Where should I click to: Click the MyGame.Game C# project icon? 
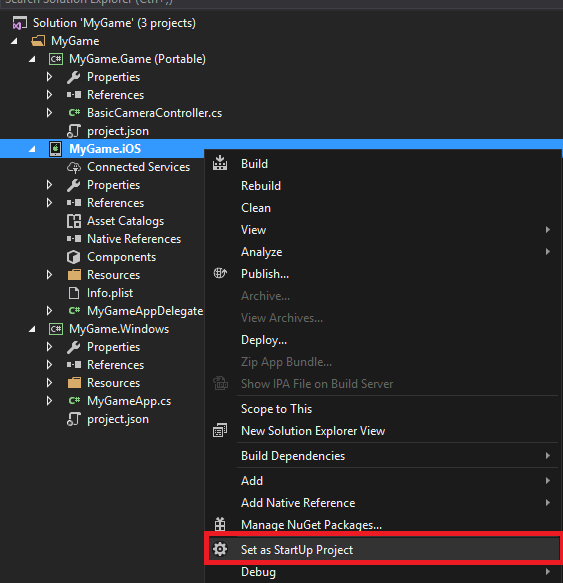56,59
